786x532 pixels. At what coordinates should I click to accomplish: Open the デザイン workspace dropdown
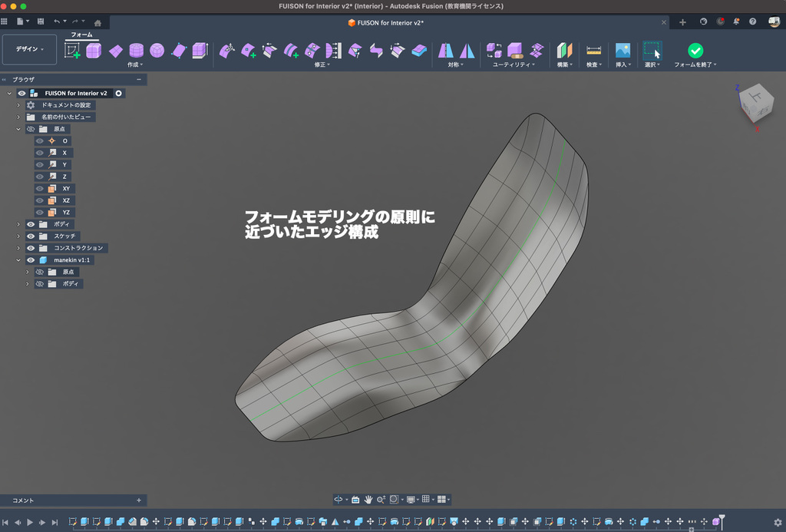click(x=30, y=49)
